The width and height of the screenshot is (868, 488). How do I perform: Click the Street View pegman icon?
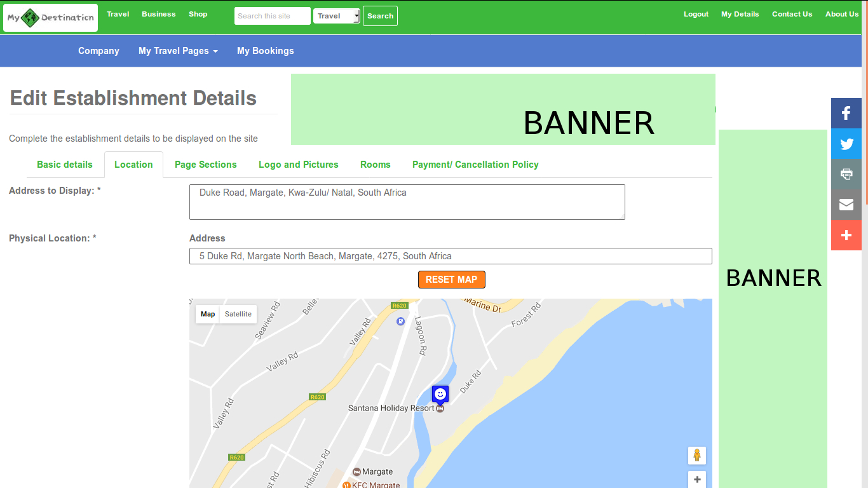click(x=696, y=456)
